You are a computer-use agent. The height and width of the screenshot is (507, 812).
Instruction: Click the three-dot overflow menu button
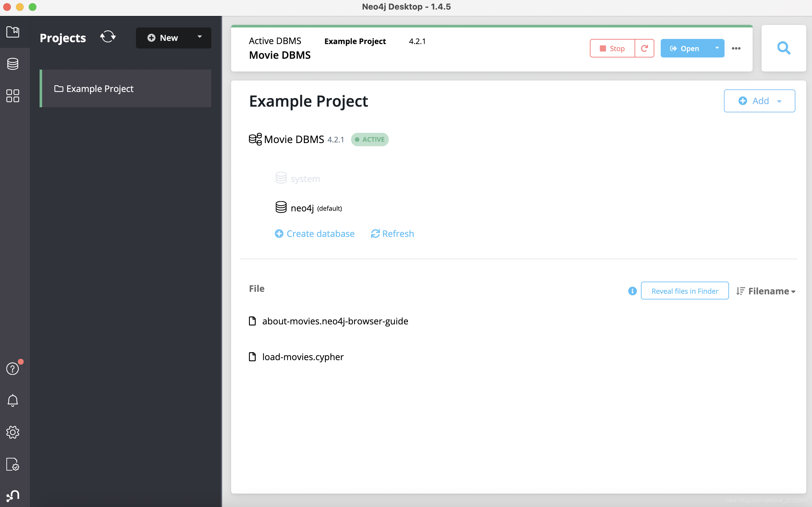[x=736, y=49]
